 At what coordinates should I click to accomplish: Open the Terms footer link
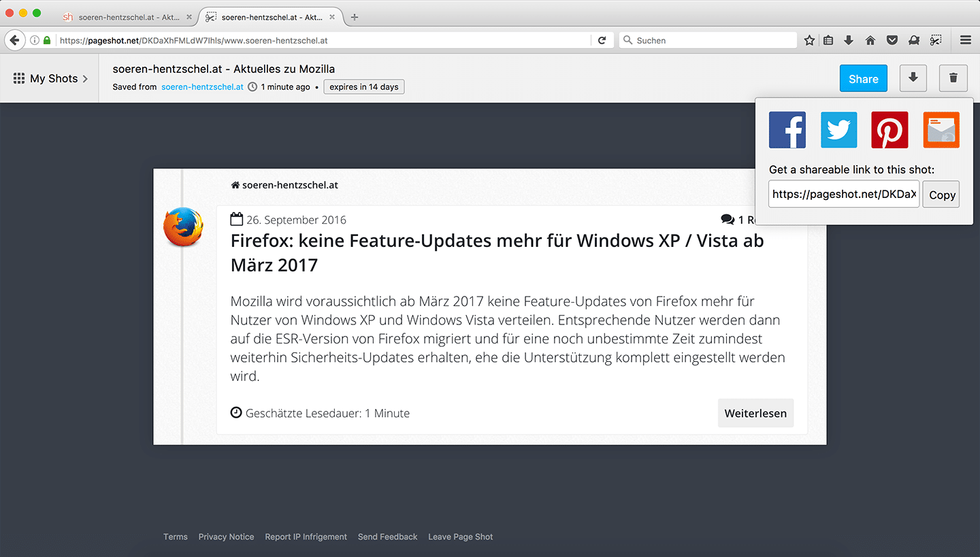[x=176, y=537]
